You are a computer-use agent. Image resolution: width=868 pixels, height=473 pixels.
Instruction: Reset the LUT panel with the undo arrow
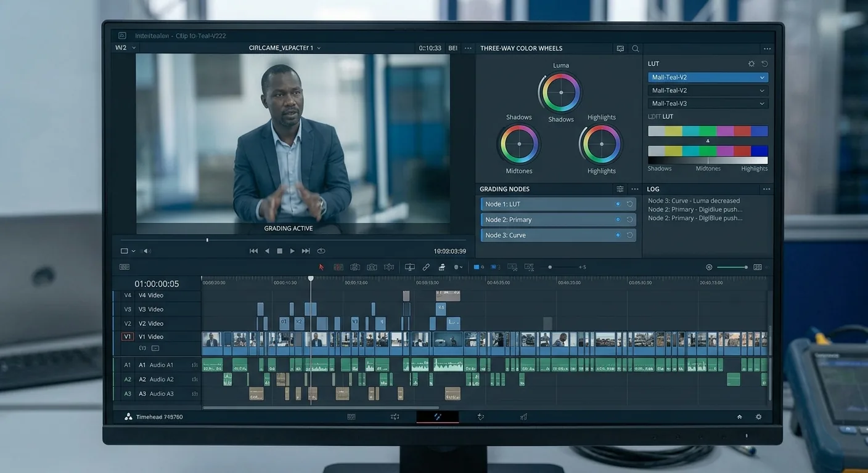pyautogui.click(x=764, y=63)
